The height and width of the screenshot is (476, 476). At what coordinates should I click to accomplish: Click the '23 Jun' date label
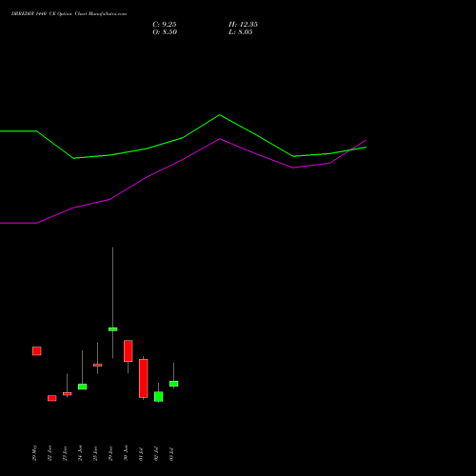[65, 453]
